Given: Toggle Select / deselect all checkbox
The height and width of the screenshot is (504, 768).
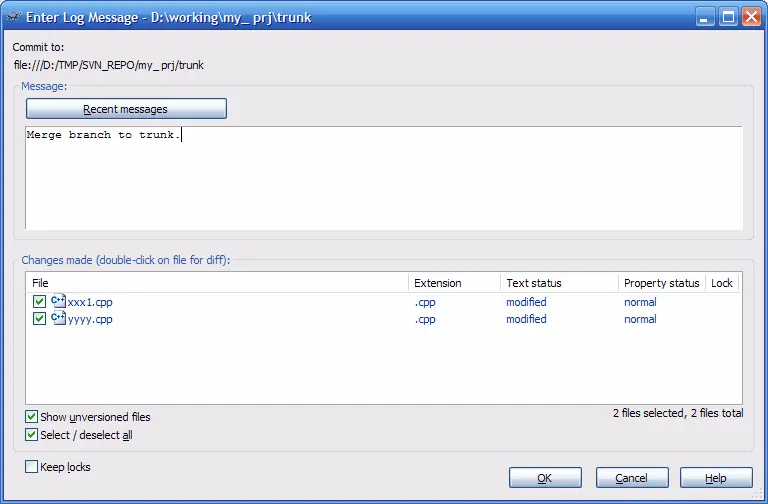Looking at the screenshot, I should tap(31, 434).
